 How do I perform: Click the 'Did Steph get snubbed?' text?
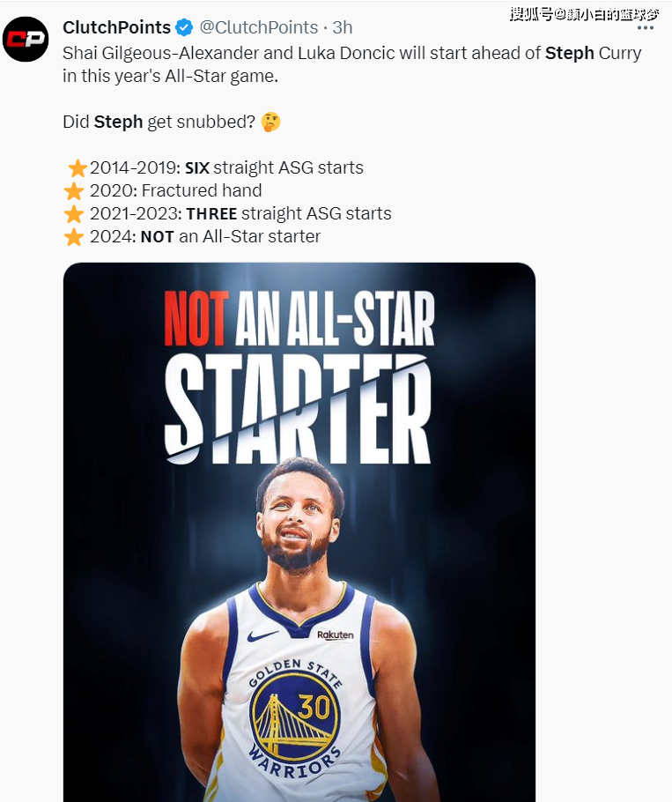(159, 123)
